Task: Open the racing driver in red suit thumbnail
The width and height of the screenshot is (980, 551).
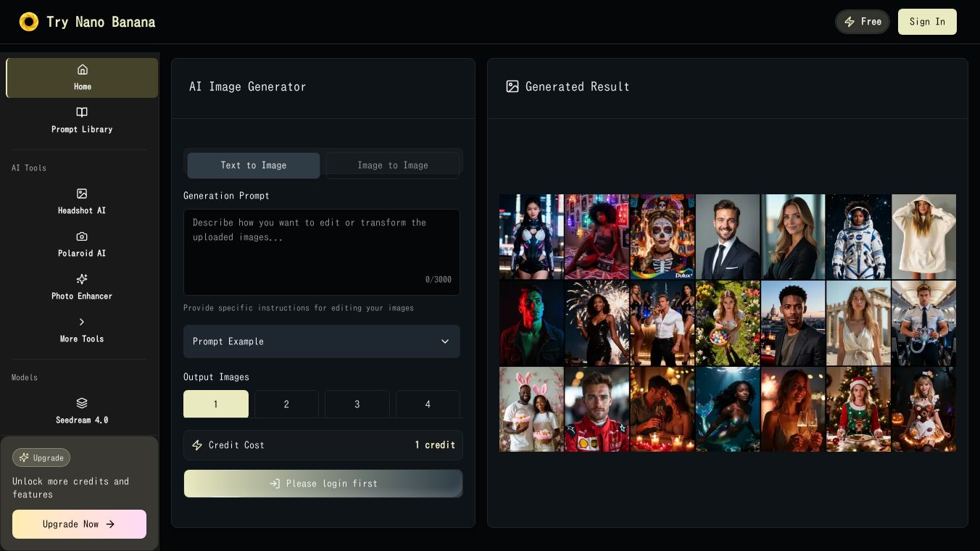Action: point(597,410)
